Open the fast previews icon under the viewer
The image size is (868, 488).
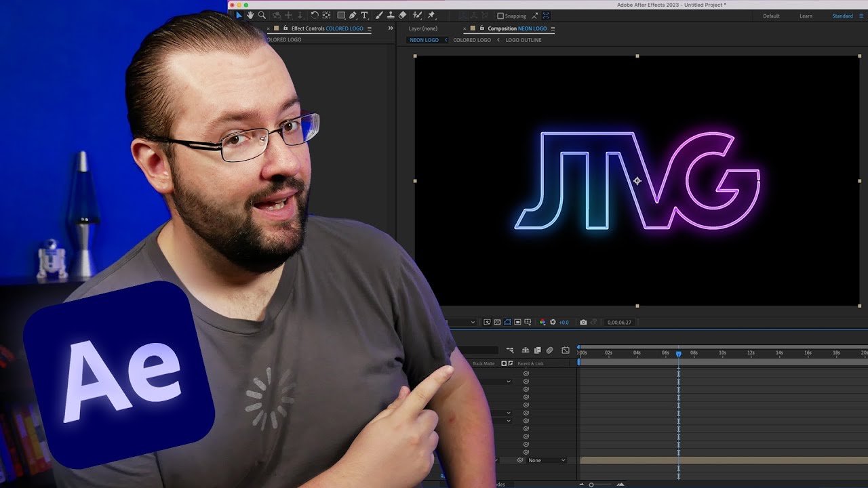coord(487,322)
